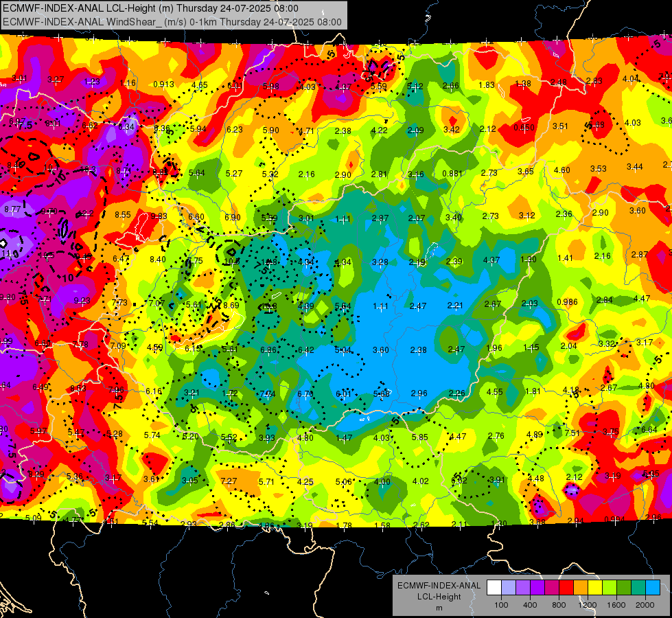Click the wind shear value '0.986'
Screen dimensions: 672x618
coord(567,302)
